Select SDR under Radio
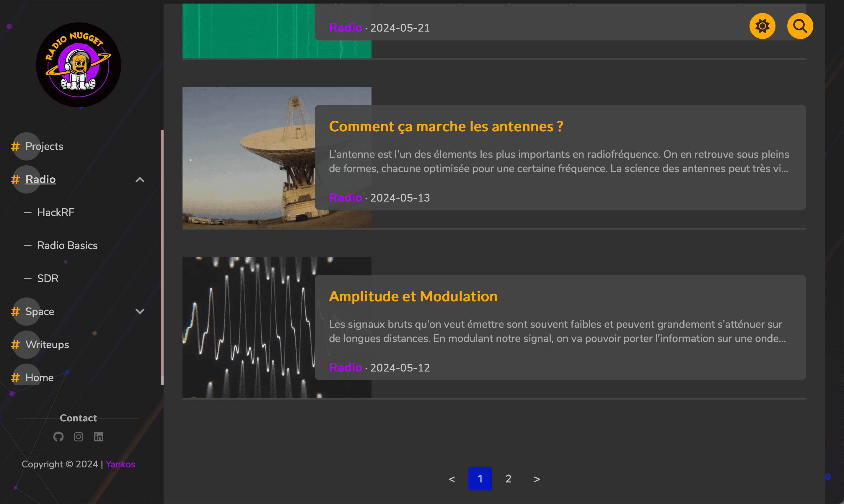This screenshot has width=844, height=504. (x=47, y=278)
